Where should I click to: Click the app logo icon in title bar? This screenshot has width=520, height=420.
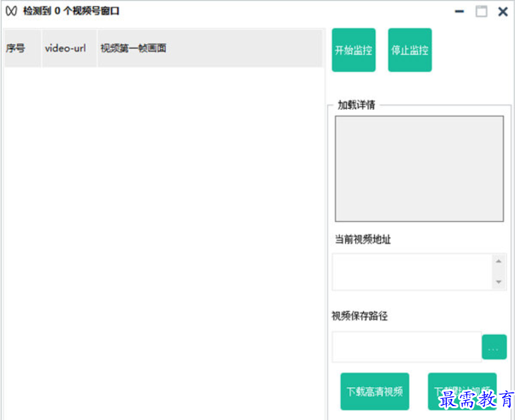pyautogui.click(x=11, y=11)
